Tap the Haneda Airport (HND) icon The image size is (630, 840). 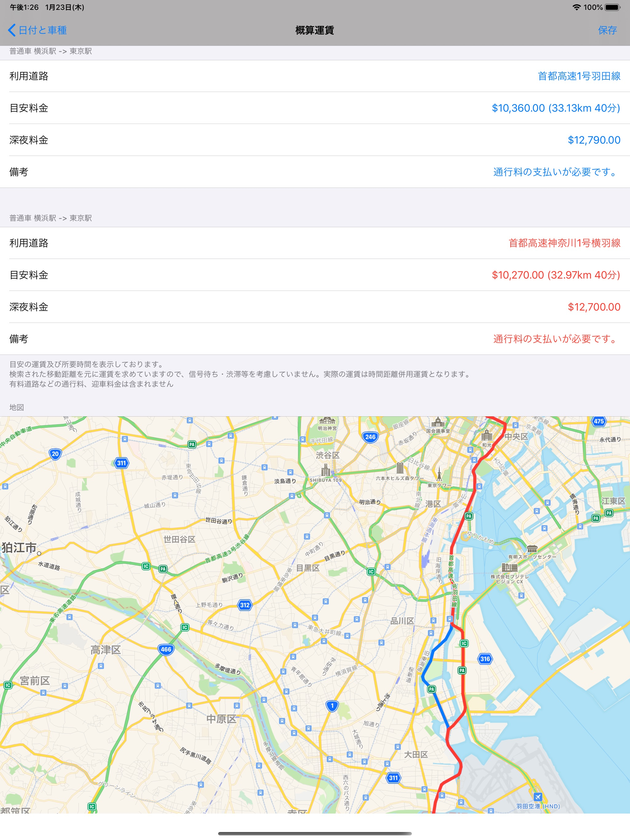point(537,796)
